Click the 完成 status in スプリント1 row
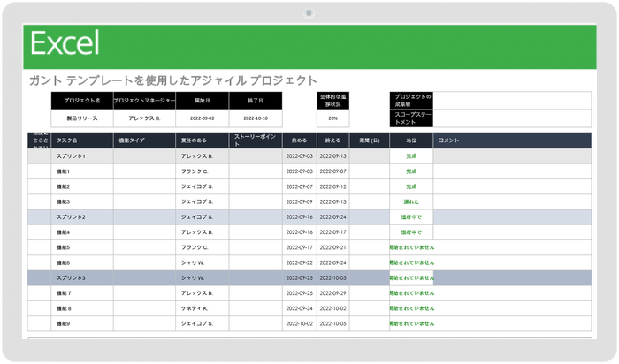 coord(411,156)
